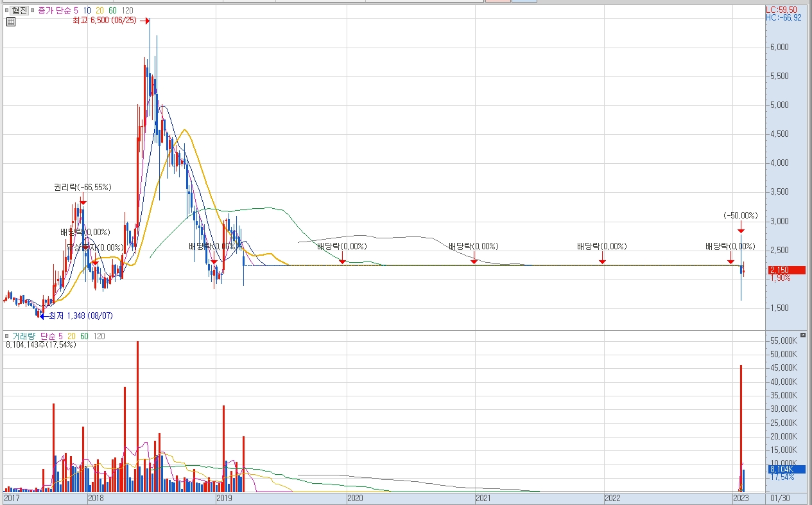Click the 6,000 price axis label
812x505 pixels.
[x=779, y=48]
